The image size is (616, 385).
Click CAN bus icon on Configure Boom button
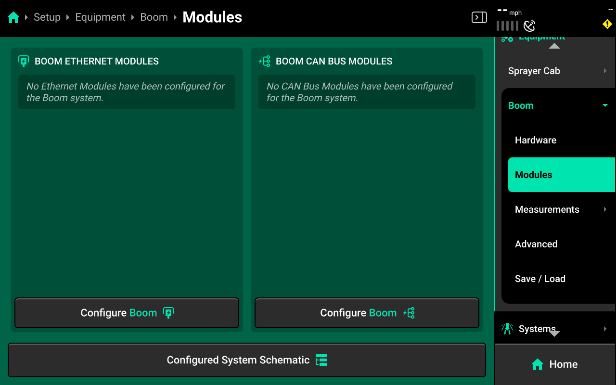click(409, 313)
